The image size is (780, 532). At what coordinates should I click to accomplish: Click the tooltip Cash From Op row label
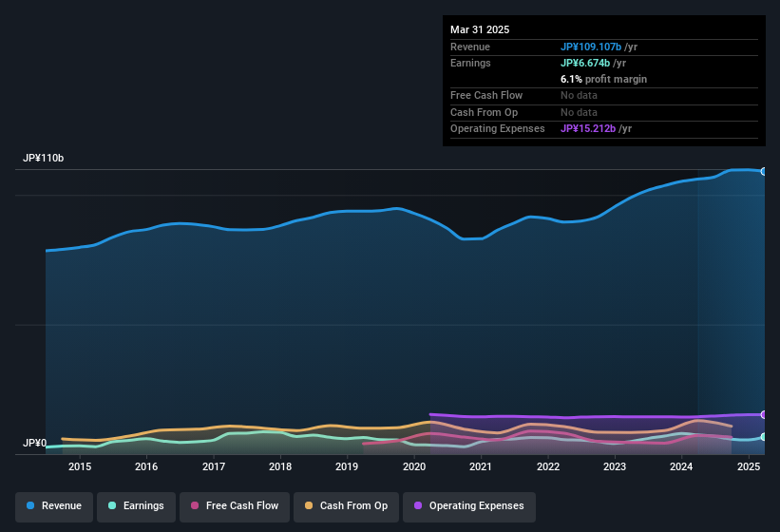click(484, 112)
